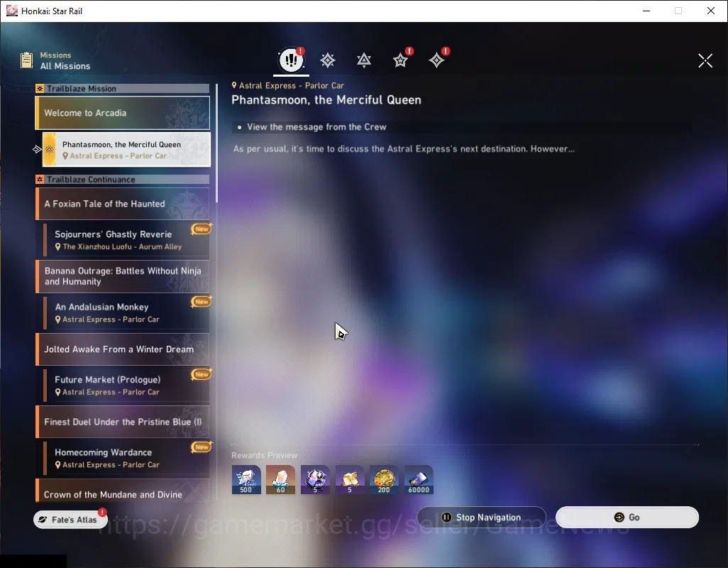The height and width of the screenshot is (568, 728).
Task: Collapse the Trailblaze Continuance section header
Action: (123, 179)
